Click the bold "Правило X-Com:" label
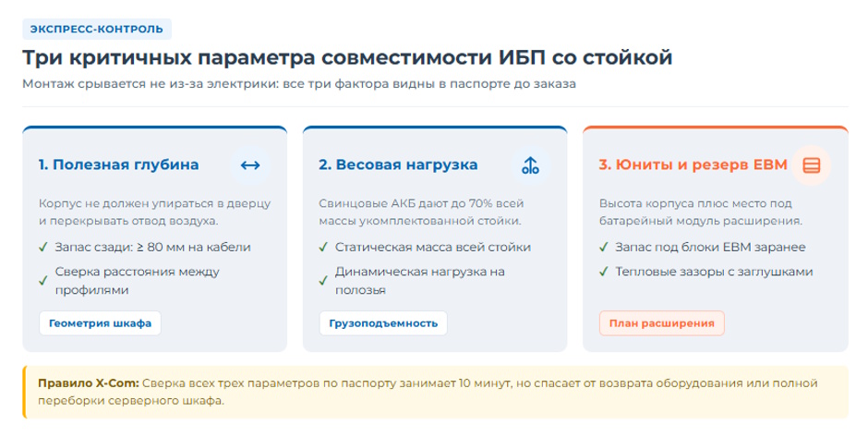The image size is (868, 437). 89,383
